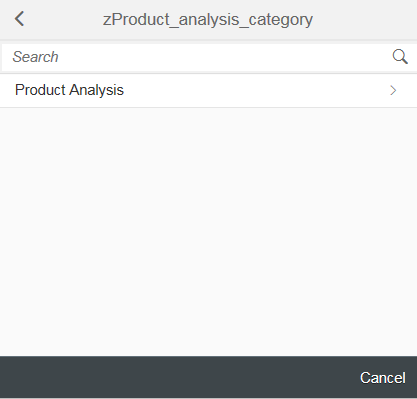Click the zProduct_analysis_category title text
The image size is (417, 399).
tap(208, 19)
